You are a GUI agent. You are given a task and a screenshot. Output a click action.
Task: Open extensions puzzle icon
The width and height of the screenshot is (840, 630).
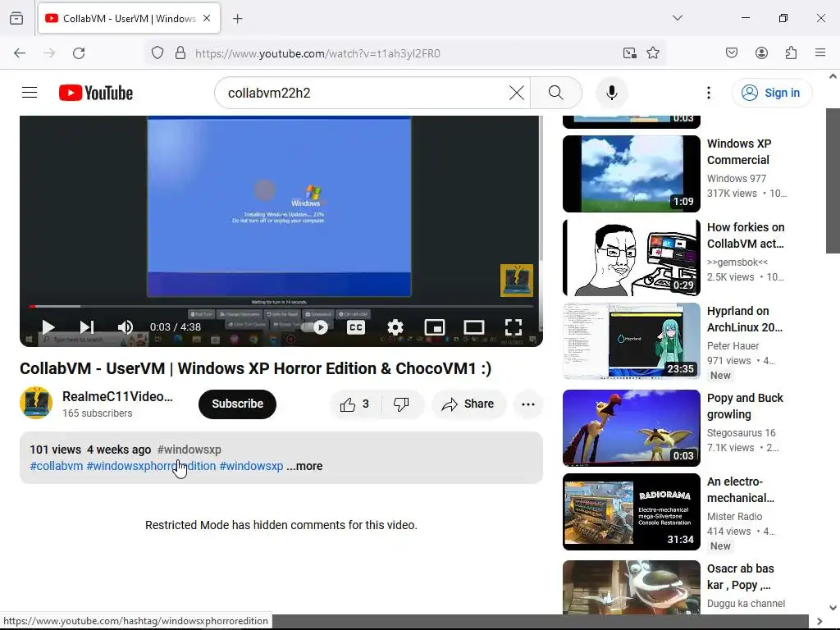tap(791, 53)
